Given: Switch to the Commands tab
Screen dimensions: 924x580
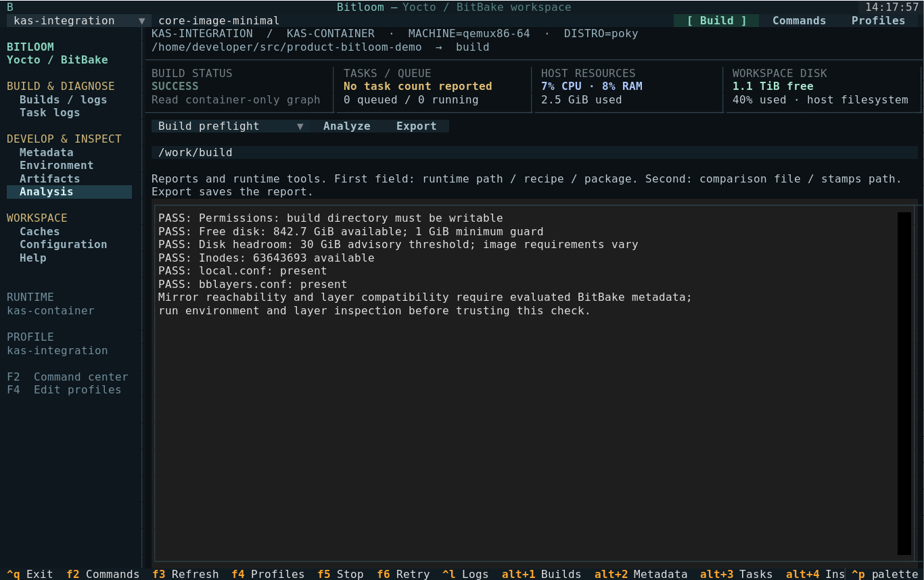Looking at the screenshot, I should click(x=799, y=20).
